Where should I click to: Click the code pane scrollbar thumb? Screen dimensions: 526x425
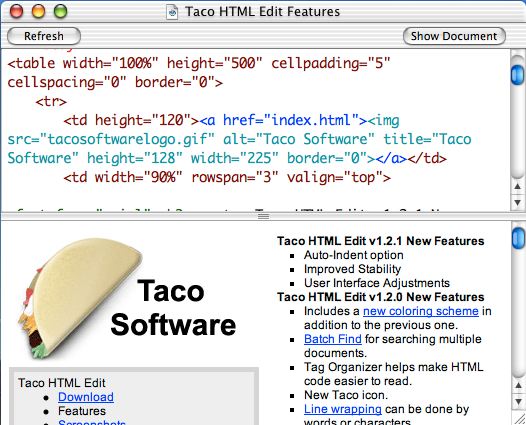point(518,75)
